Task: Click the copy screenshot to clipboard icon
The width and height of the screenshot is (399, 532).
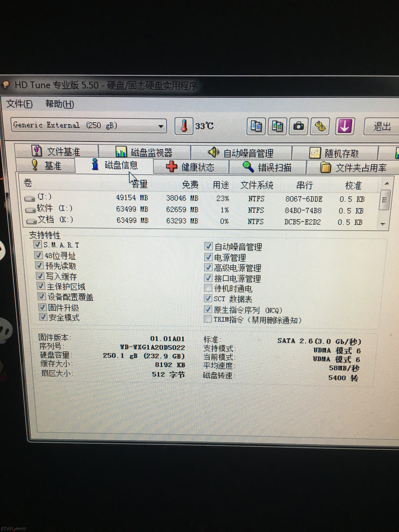Action: (x=277, y=126)
